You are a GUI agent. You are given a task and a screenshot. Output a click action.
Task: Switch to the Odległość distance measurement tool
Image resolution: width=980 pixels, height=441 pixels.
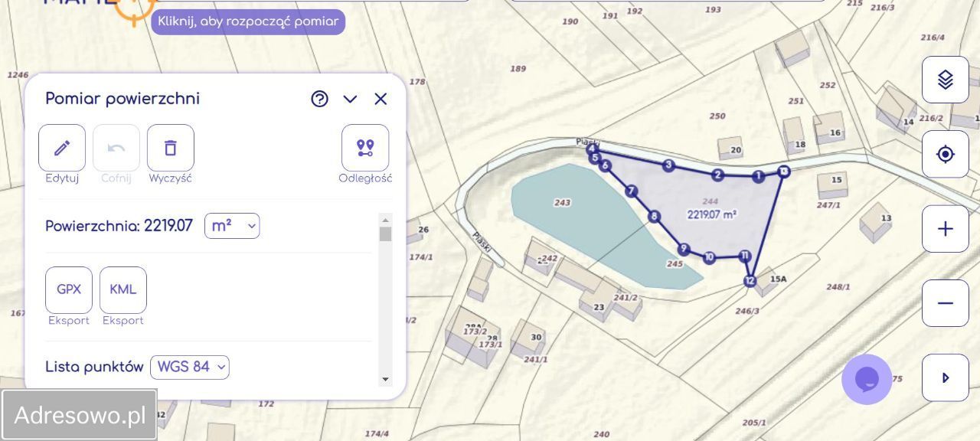pos(365,148)
